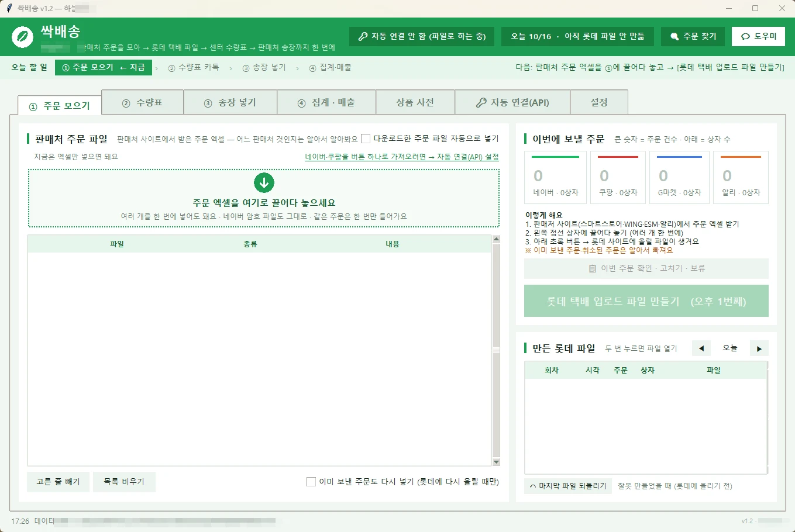Check 이미 보낸 주문도 다시 넣기
This screenshot has height=532, width=795.
point(311,482)
